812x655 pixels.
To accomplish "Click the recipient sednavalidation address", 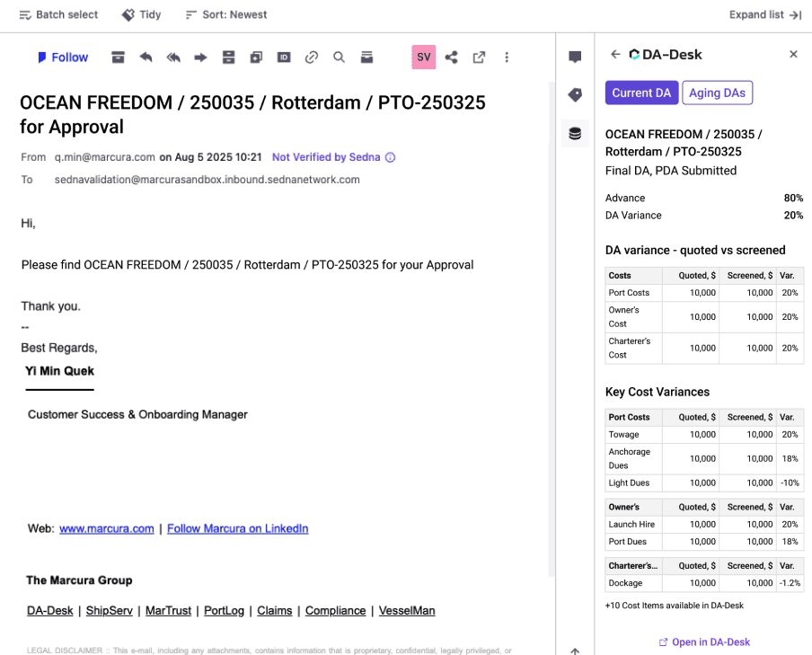I will pyautogui.click(x=207, y=180).
